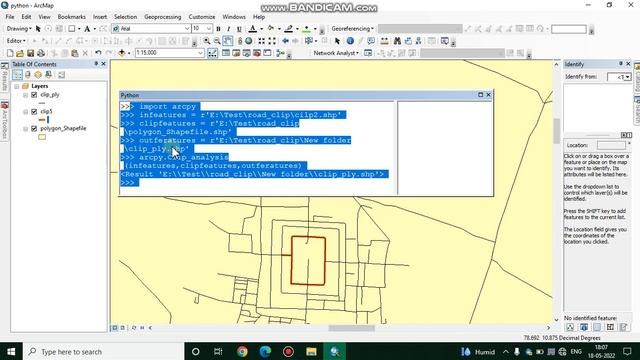Screen dimensions: 640x360
Task: Open the Network Analyst window icon
Action: [368, 53]
